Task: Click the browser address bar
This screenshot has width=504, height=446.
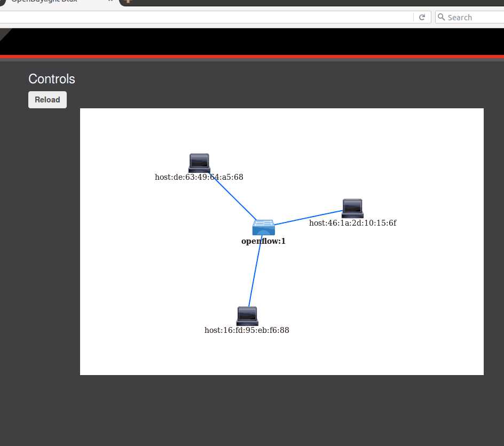Action: coord(206,18)
